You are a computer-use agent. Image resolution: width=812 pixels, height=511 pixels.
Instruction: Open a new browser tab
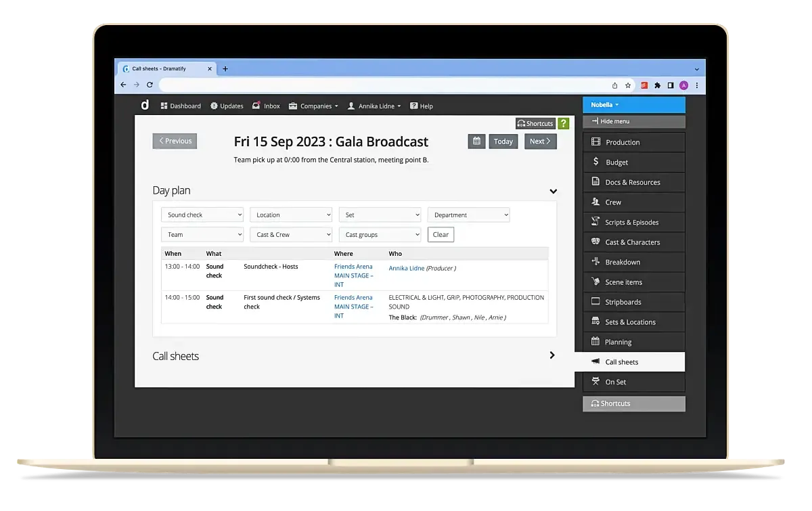tap(225, 68)
